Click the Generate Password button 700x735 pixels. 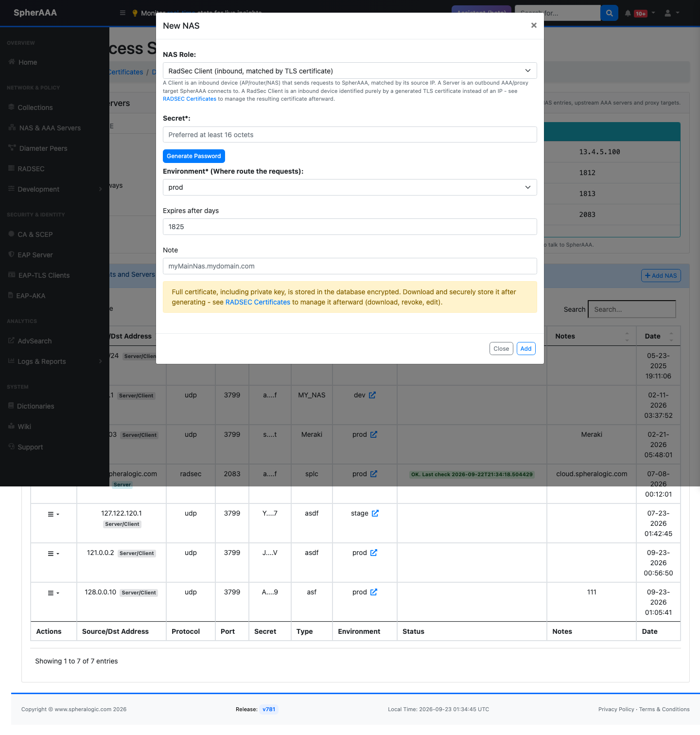coord(194,156)
